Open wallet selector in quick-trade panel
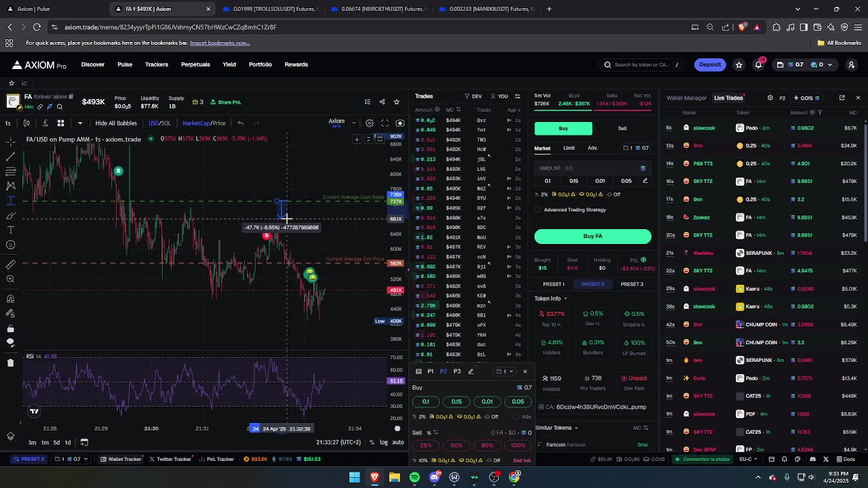 tap(504, 371)
